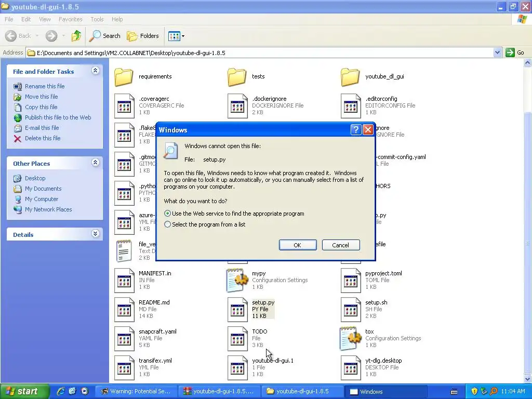This screenshot has height=399, width=532.
Task: Open My Documents in Other Places
Action: tap(43, 189)
